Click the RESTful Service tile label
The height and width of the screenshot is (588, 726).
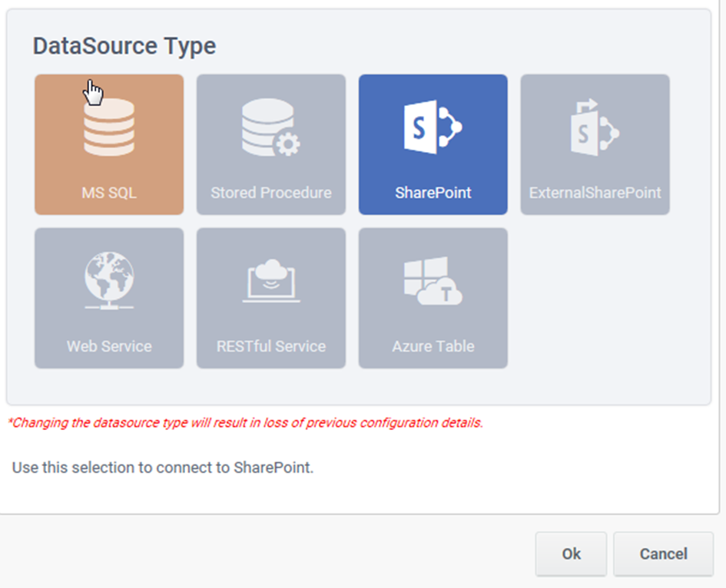pos(270,346)
